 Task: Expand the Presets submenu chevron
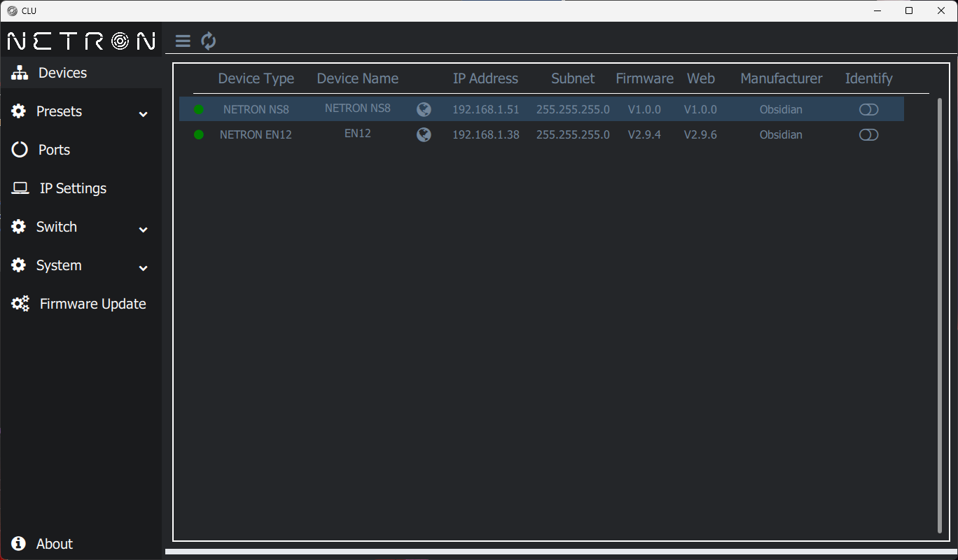(x=144, y=114)
